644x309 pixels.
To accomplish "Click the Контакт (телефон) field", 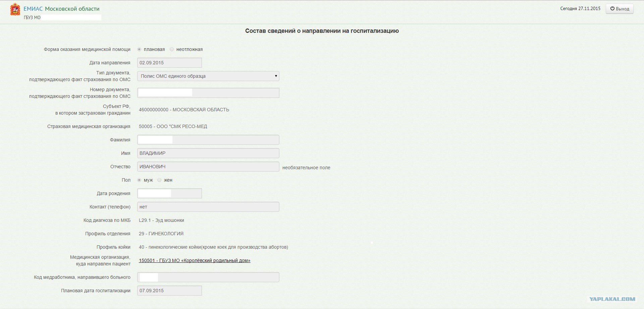I will point(208,207).
